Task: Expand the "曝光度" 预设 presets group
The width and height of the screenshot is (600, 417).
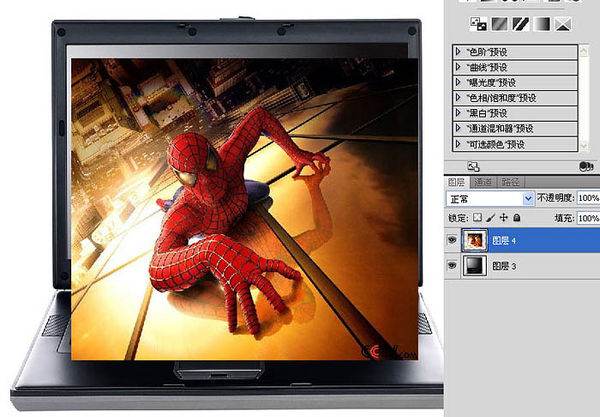Action: (x=458, y=82)
